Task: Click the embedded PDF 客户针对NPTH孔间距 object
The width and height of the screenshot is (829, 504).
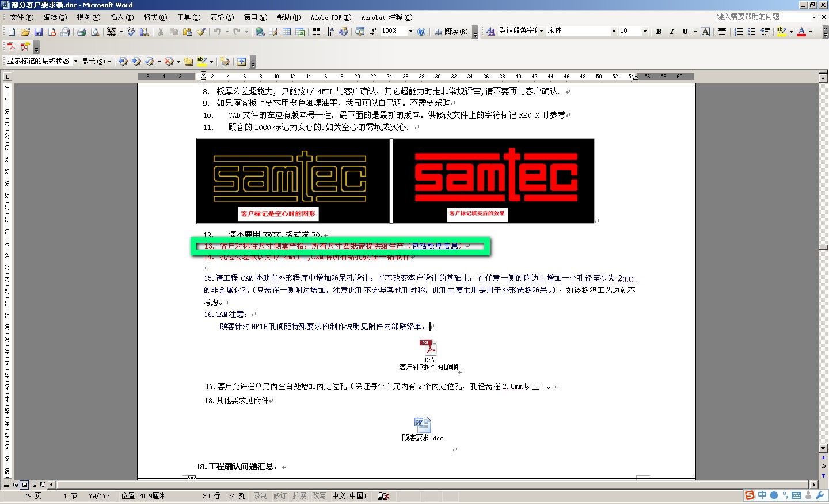Action: [x=429, y=355]
